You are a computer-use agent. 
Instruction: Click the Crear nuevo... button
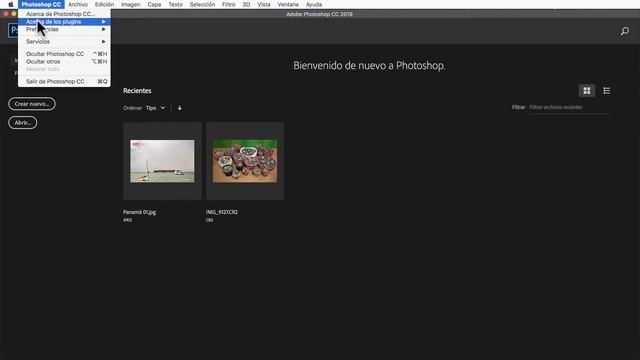(x=32, y=104)
